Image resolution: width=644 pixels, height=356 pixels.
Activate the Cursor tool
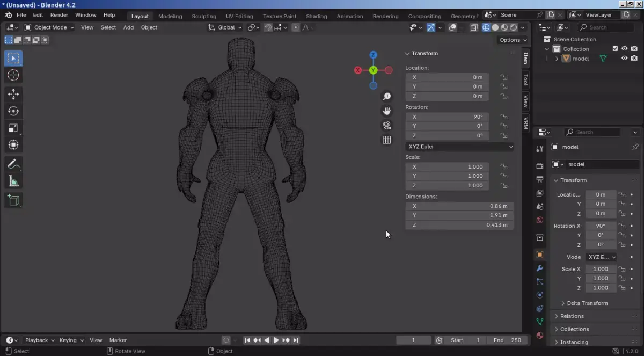(13, 75)
